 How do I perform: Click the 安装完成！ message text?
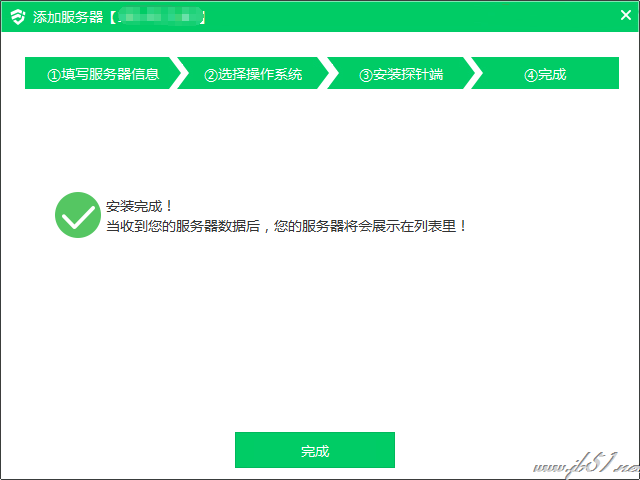coord(139,206)
